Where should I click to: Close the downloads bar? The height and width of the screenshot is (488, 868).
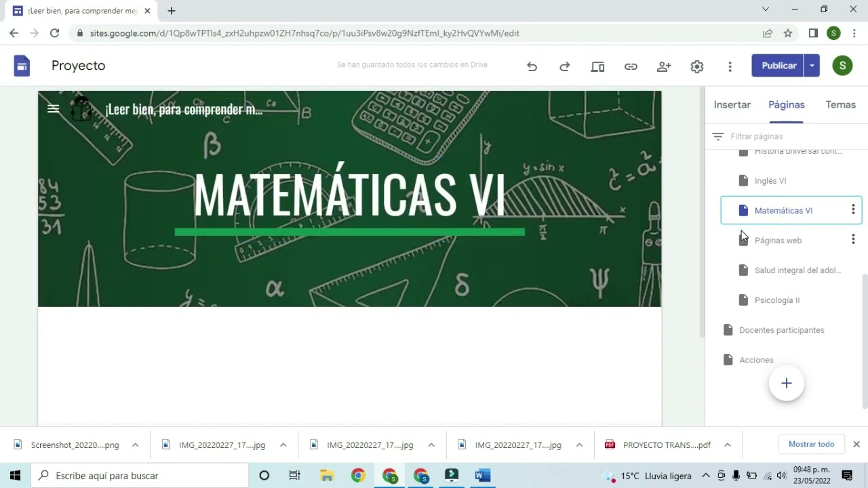[x=856, y=445]
